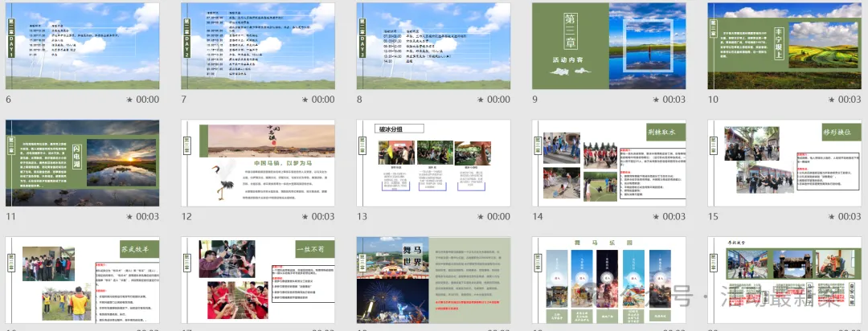Image resolution: width=868 pixels, height=331 pixels.
Task: Select slide 11 thumbnail titled 闪电湖
Action: [83, 163]
